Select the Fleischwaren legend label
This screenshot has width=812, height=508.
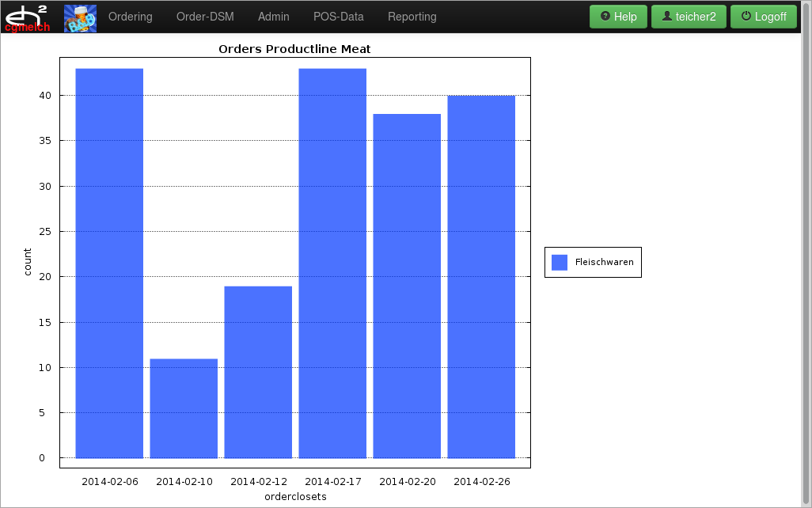pos(604,263)
